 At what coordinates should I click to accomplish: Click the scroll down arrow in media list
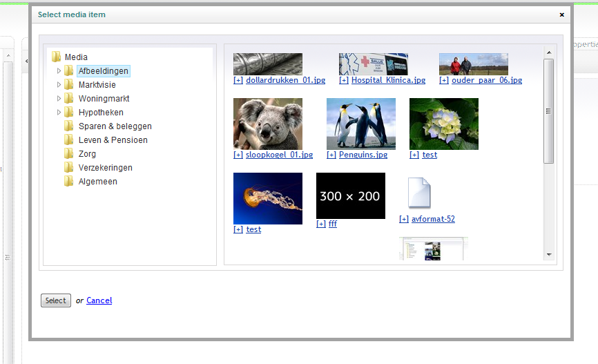tap(549, 255)
